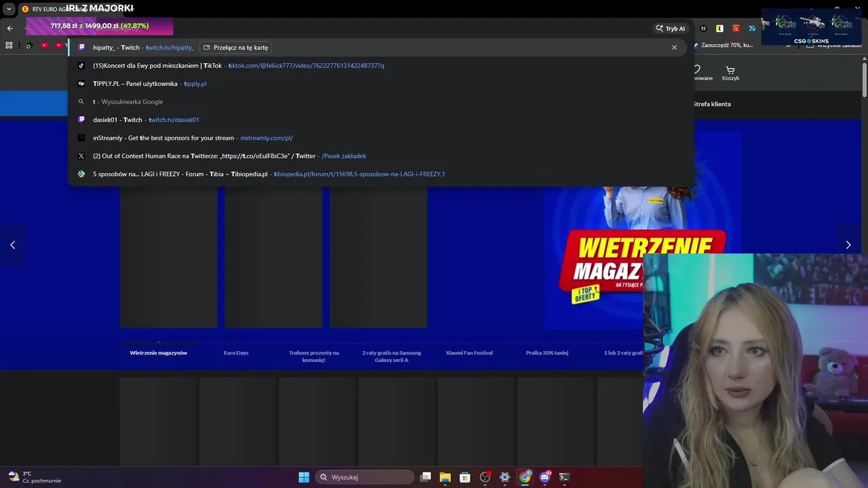Open Microsoft Store from the taskbar
This screenshot has width=868, height=488.
pos(465,477)
